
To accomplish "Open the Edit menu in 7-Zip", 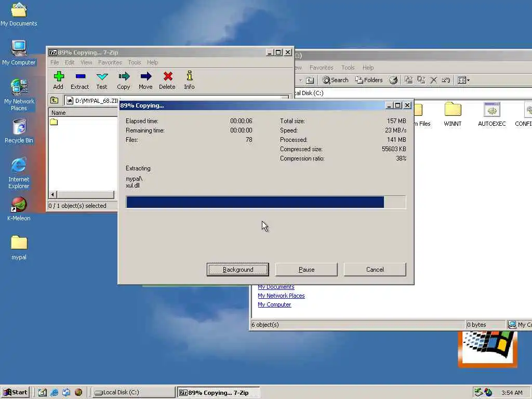I will click(70, 62).
